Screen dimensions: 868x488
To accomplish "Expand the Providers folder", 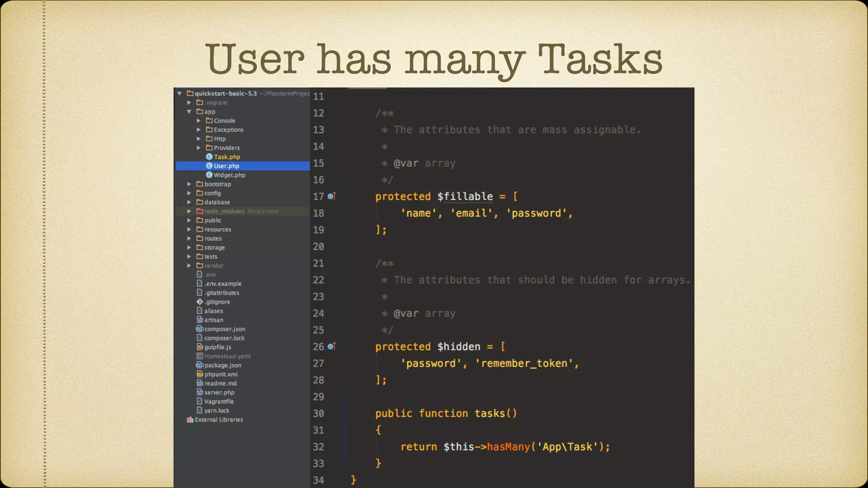I will [x=198, y=148].
